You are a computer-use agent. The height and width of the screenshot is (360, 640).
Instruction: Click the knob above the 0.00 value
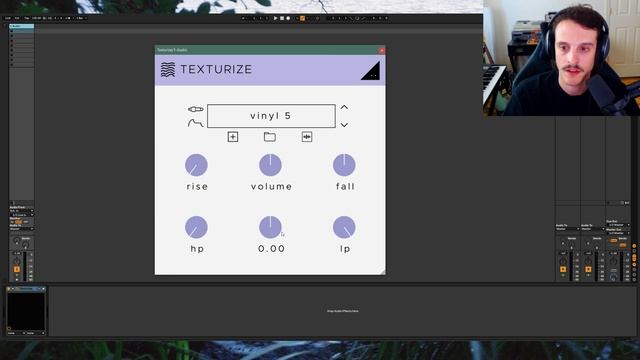click(x=270, y=227)
